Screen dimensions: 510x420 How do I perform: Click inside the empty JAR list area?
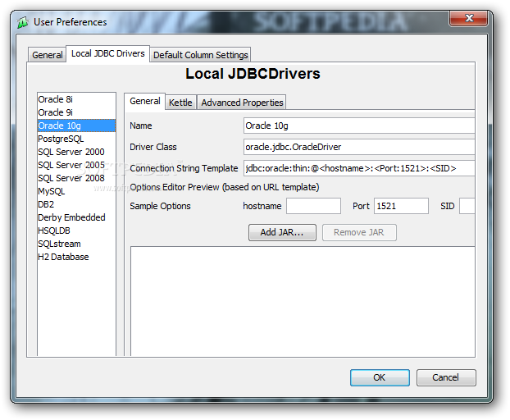303,301
